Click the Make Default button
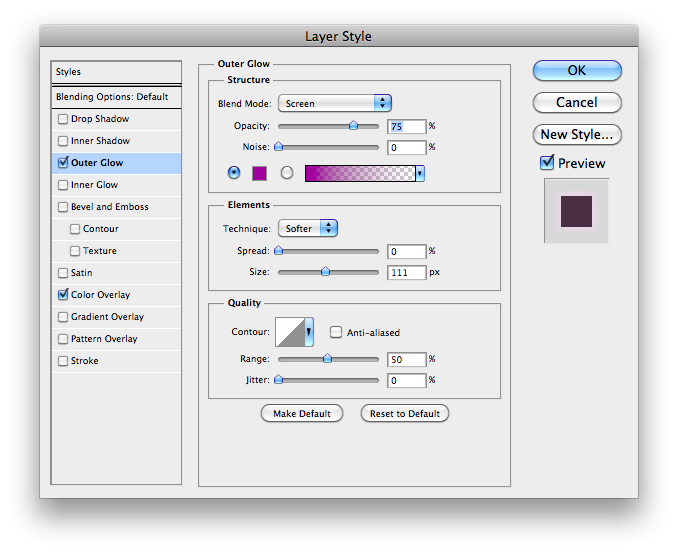678x553 pixels. pos(302,413)
